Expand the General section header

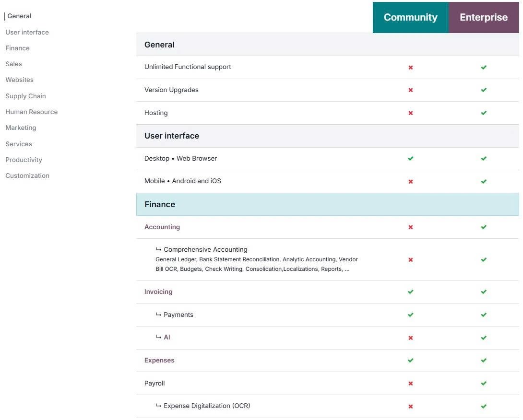click(x=160, y=45)
